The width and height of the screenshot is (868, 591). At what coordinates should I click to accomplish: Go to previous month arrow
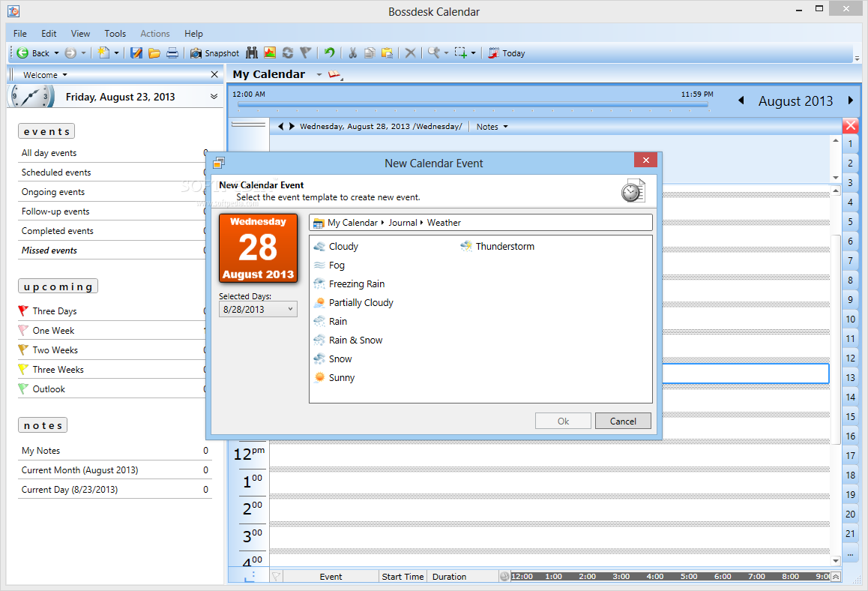(741, 100)
